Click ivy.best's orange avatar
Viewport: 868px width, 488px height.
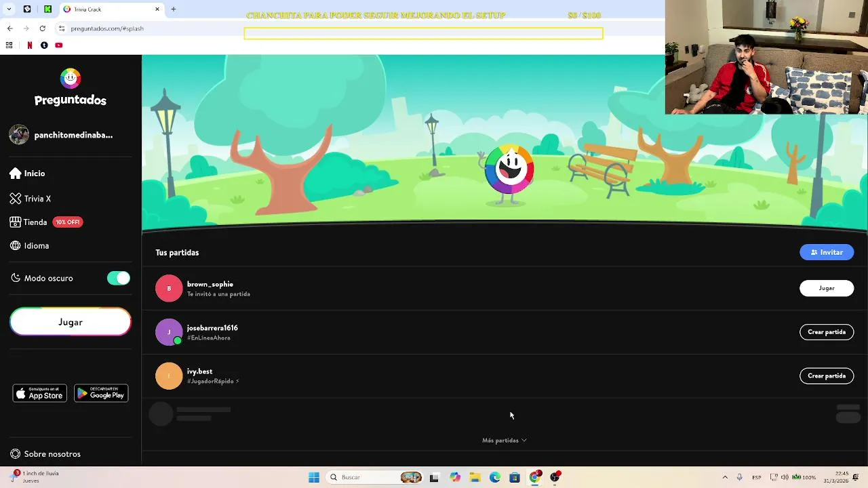pyautogui.click(x=169, y=376)
